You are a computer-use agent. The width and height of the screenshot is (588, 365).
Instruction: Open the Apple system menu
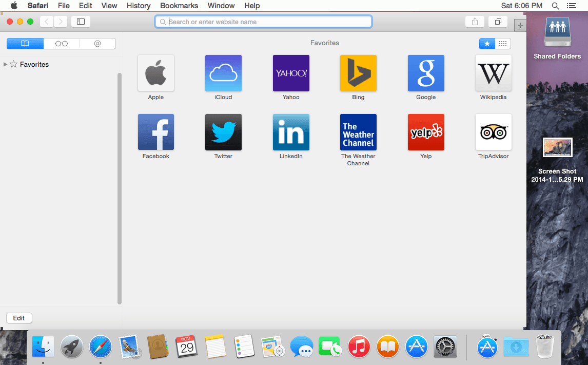click(14, 5)
